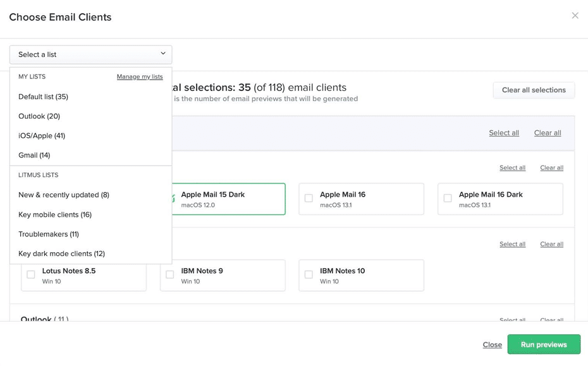Image resolution: width=588 pixels, height=366 pixels.
Task: Click the chevron on the Select a list box
Action: pos(163,54)
